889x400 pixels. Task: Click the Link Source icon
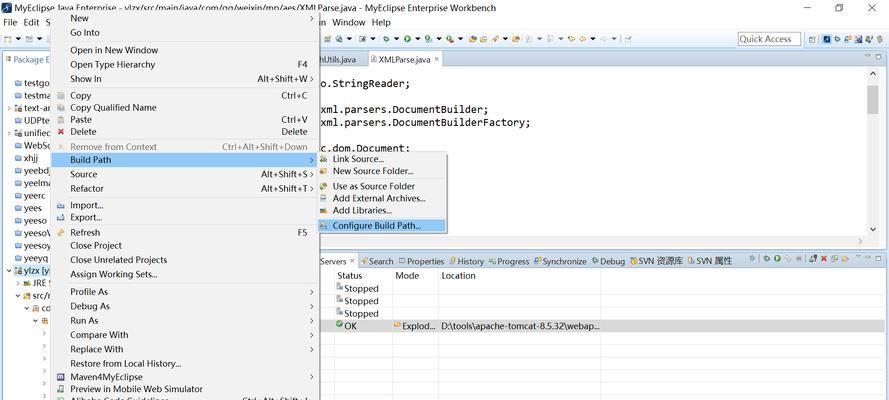[323, 159]
